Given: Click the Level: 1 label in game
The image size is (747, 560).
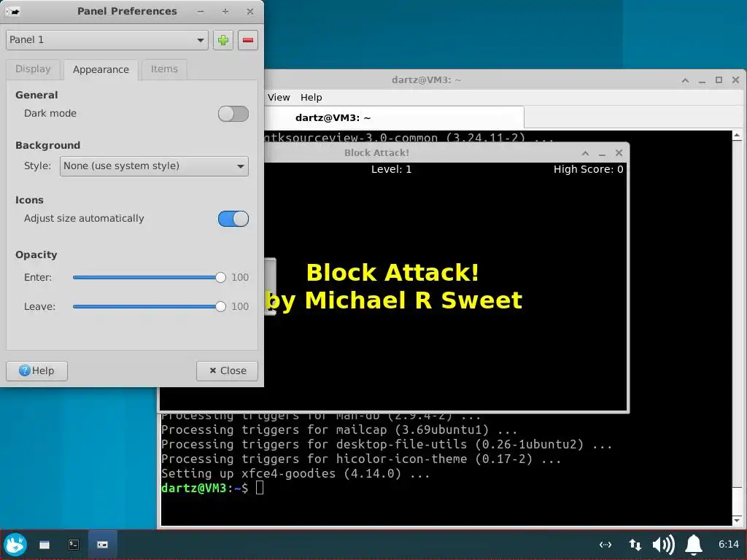Looking at the screenshot, I should click(x=391, y=169).
